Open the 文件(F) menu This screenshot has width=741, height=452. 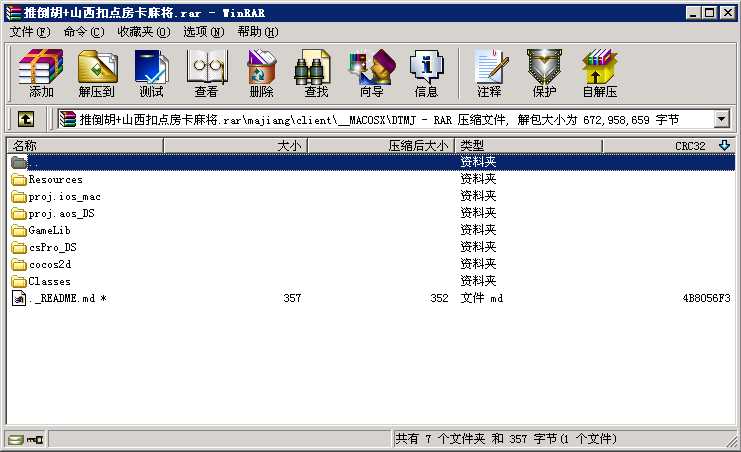pyautogui.click(x=30, y=32)
